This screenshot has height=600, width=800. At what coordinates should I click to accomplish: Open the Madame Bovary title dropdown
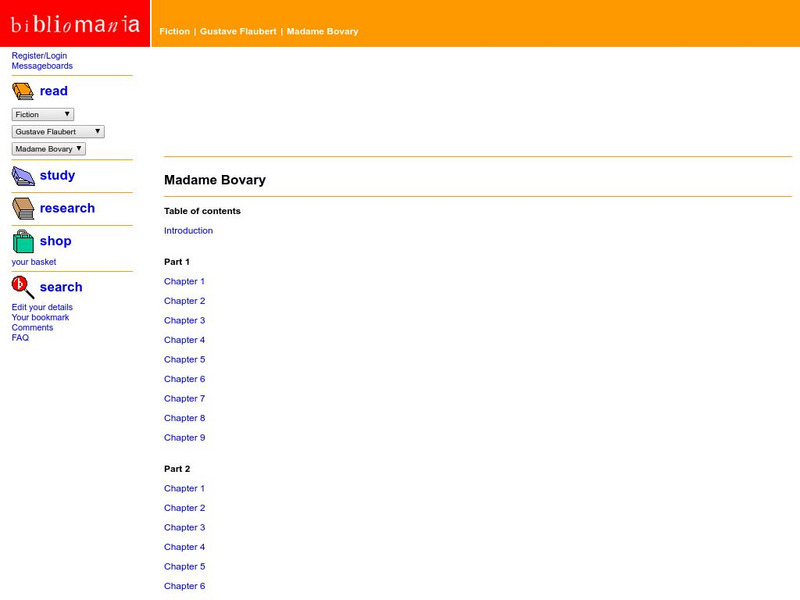coord(47,148)
